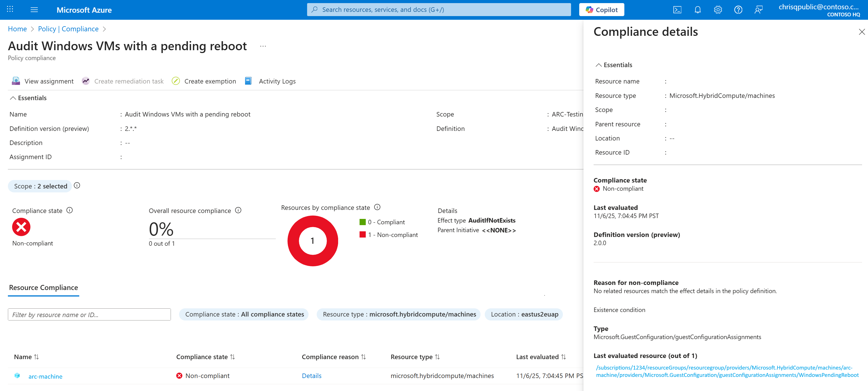868x391 pixels.
Task: Open the notifications bell
Action: point(697,10)
